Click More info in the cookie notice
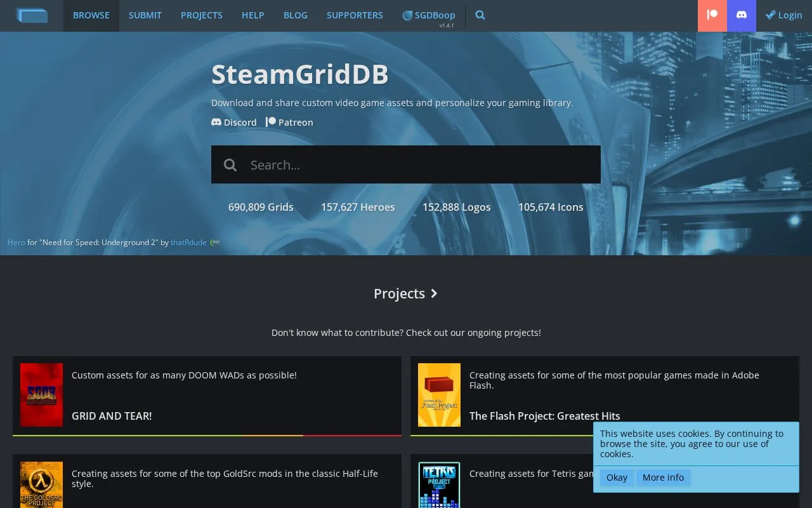Screen dimensions: 812x508 664,478
